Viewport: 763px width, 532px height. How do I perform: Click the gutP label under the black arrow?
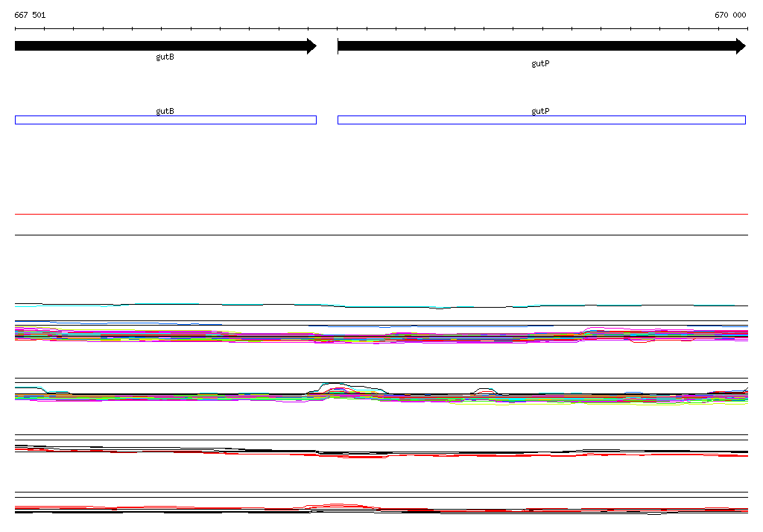540,64
